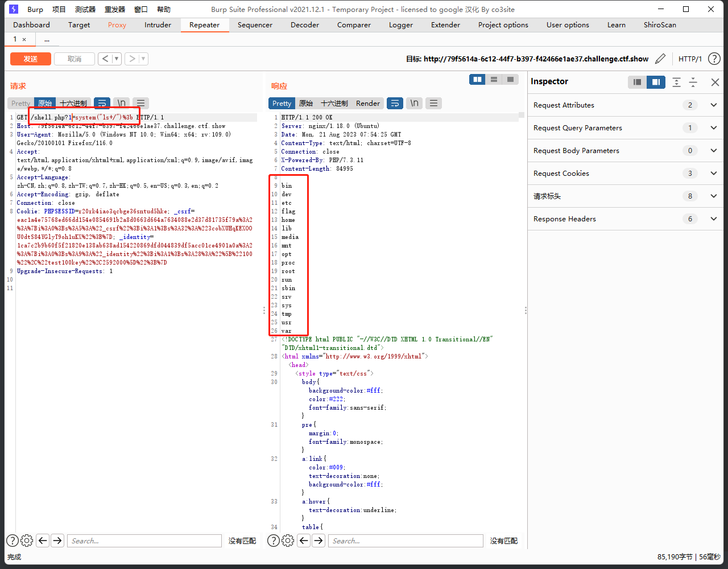Add new Repeater tab with ellipsis
Screen dimensions: 728x569
click(x=47, y=39)
